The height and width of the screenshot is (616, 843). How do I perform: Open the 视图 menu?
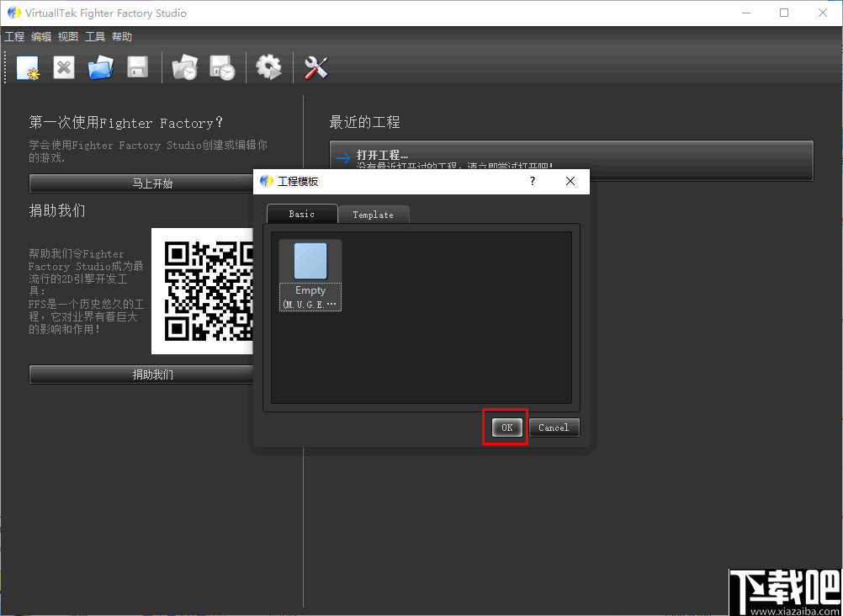click(x=68, y=36)
